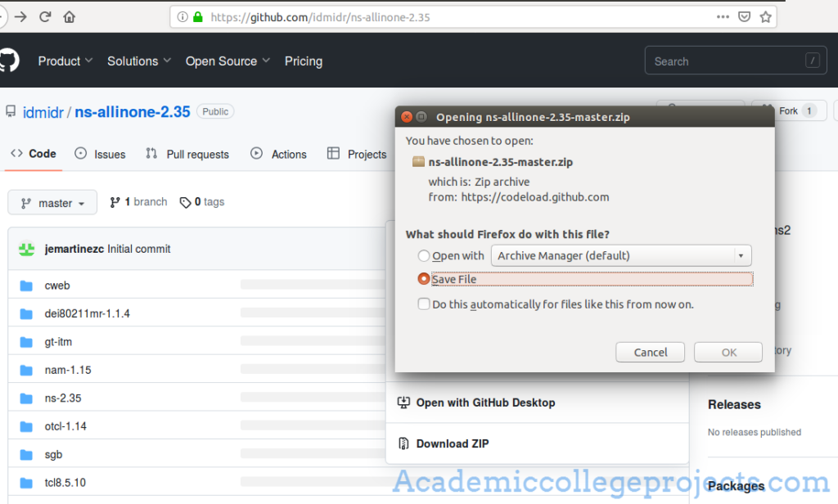This screenshot has width=838, height=504.
Task: Click the nam-1.15 folder icon
Action: tap(26, 370)
